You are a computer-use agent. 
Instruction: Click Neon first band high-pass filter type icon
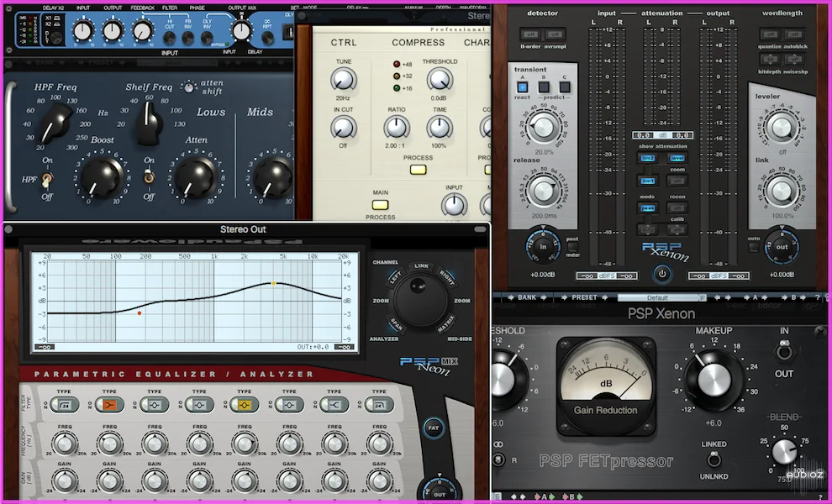point(65,405)
